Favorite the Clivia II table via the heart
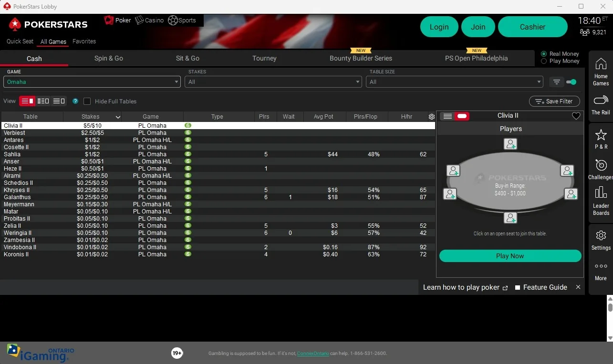 click(x=576, y=115)
